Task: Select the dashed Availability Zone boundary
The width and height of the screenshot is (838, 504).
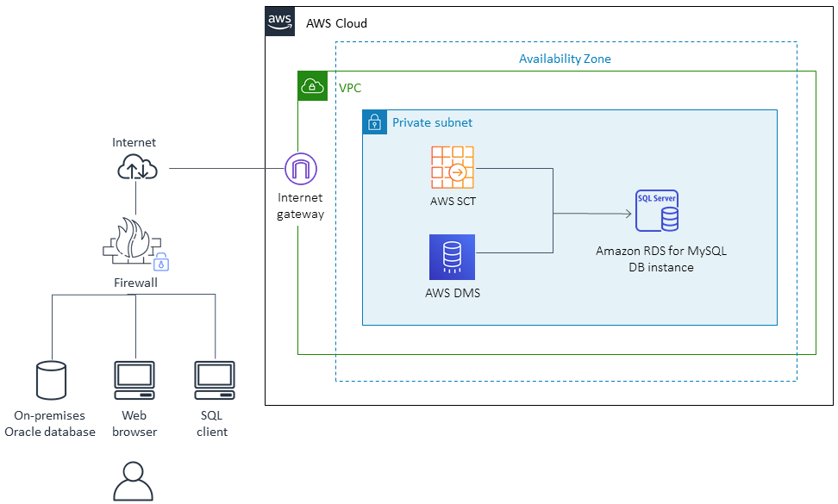Action: click(x=565, y=379)
